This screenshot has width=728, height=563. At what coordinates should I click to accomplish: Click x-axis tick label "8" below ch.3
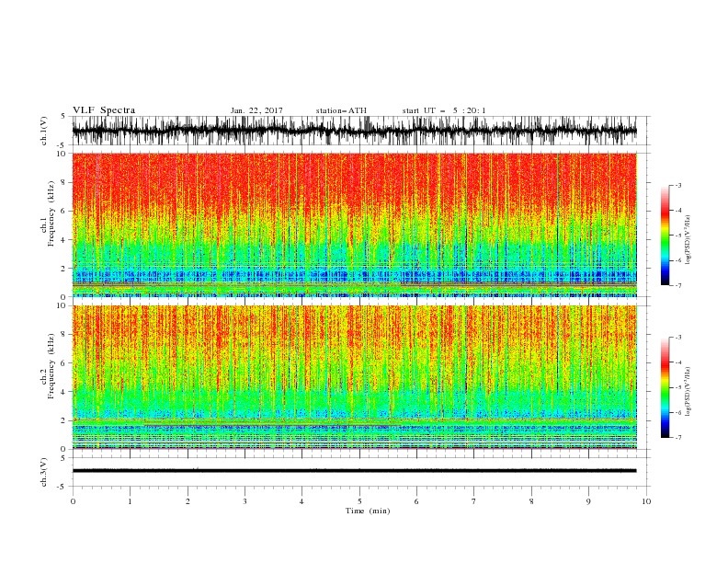[531, 501]
